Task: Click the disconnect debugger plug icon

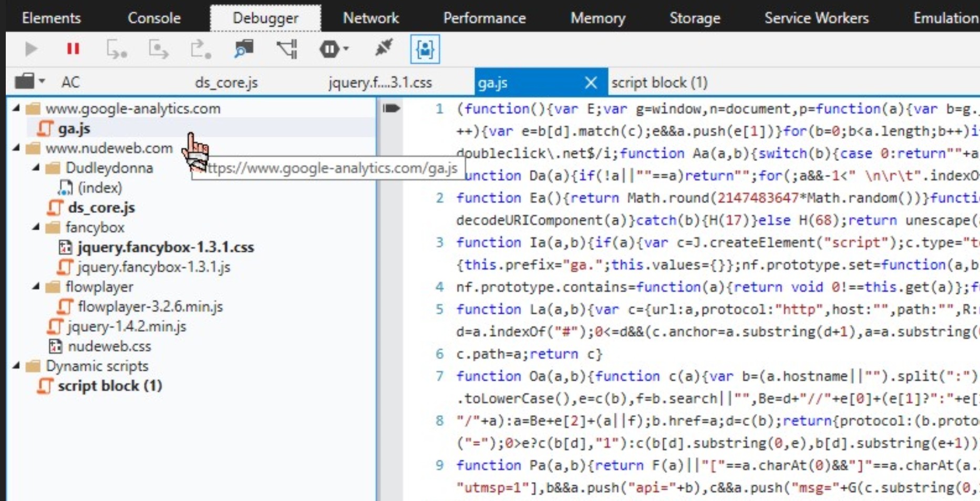Action: tap(384, 48)
